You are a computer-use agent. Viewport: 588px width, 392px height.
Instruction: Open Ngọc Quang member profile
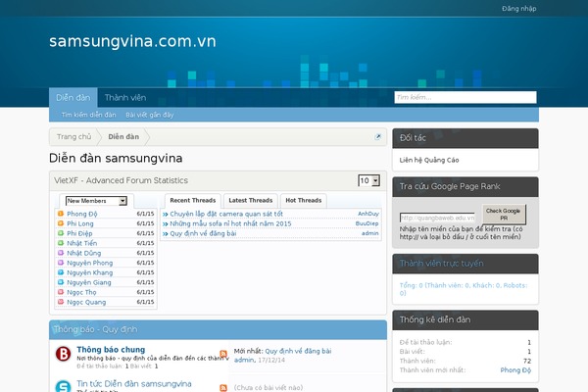point(86,301)
